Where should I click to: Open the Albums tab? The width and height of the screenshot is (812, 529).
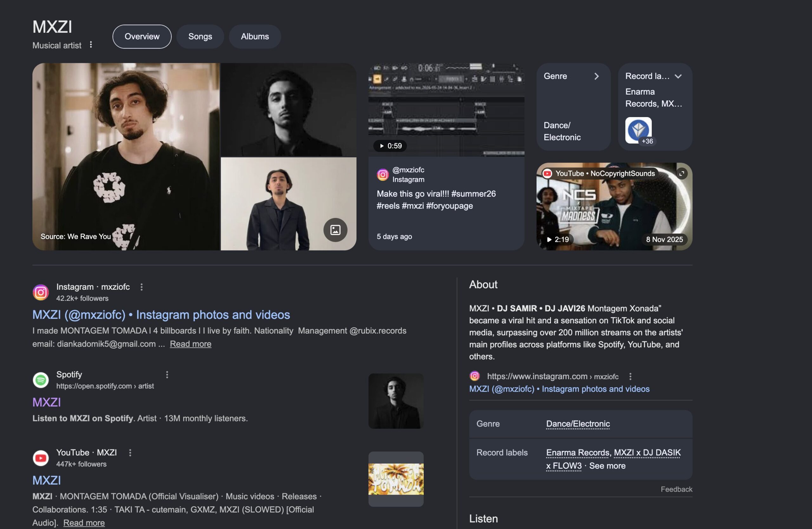point(254,36)
